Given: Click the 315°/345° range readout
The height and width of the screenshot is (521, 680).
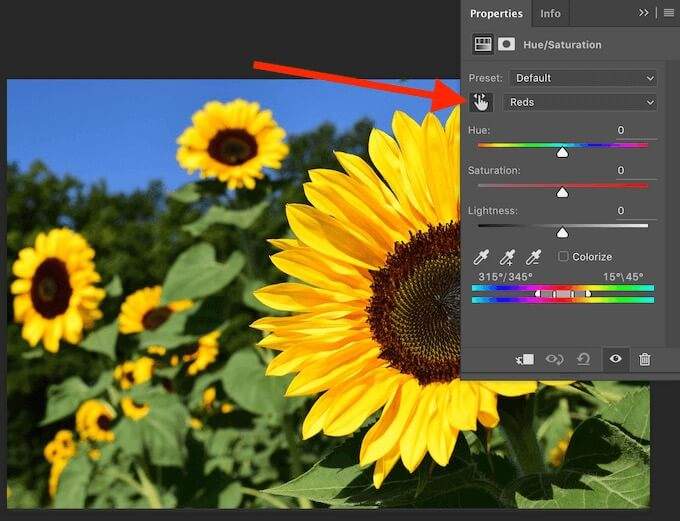Looking at the screenshot, I should 505,277.
